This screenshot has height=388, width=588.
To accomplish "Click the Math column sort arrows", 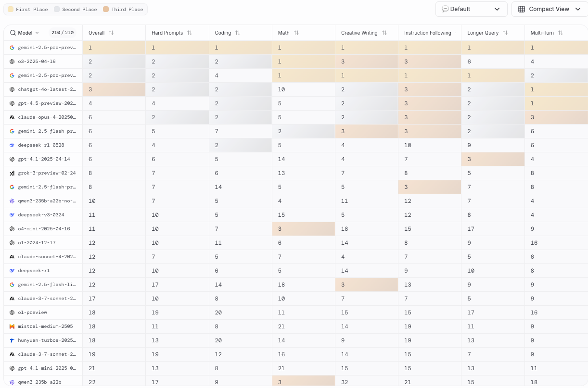I will pos(296,33).
